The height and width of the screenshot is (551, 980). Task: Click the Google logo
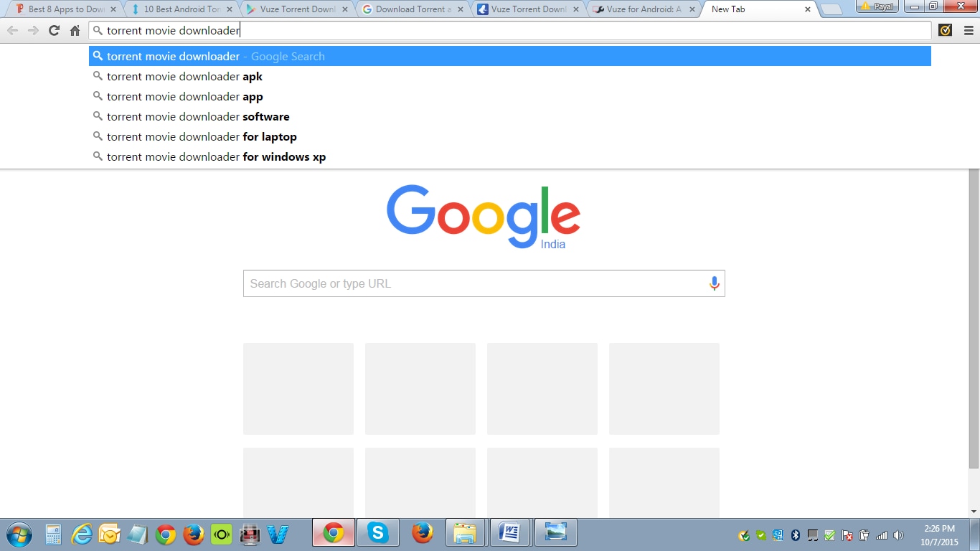coord(484,217)
